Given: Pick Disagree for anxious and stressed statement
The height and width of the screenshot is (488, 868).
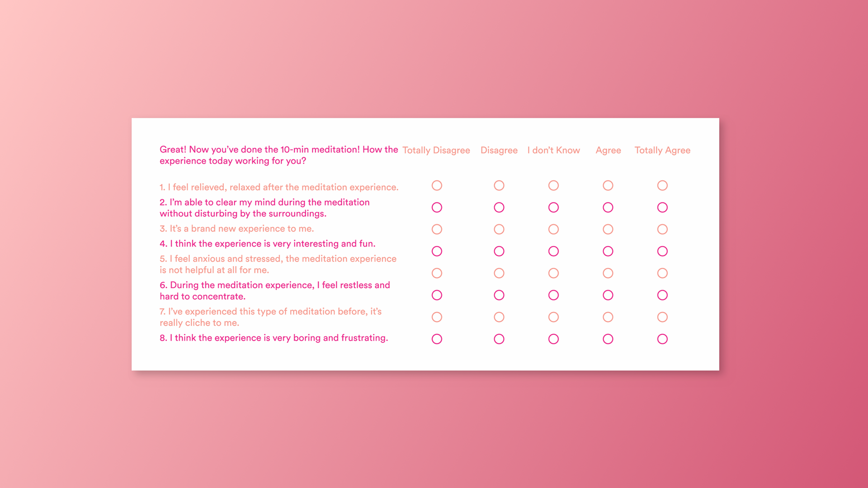Looking at the screenshot, I should pos(499,273).
